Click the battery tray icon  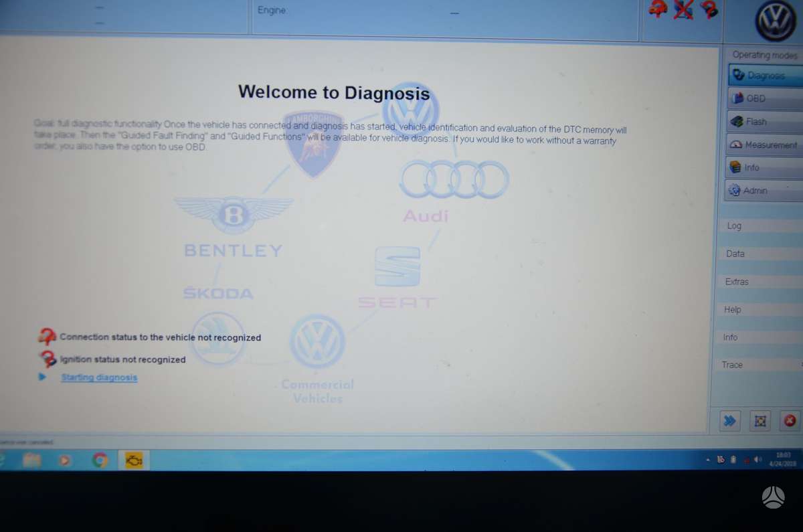(733, 460)
